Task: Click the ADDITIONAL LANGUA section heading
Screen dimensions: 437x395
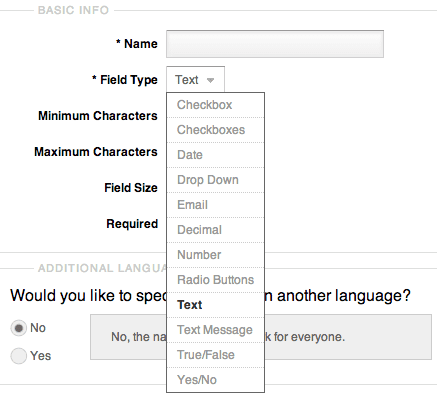Action: pos(102,268)
